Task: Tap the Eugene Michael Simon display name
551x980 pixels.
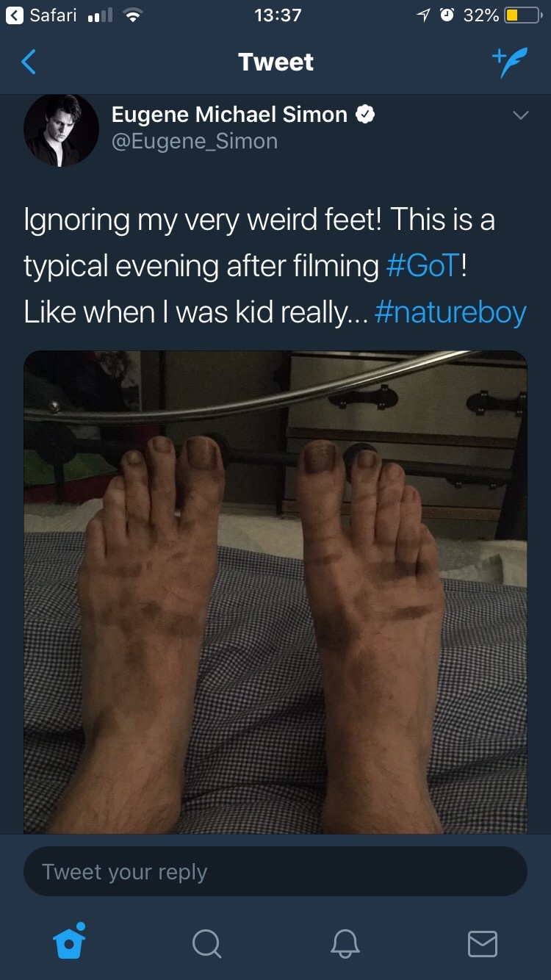Action: coord(229,115)
